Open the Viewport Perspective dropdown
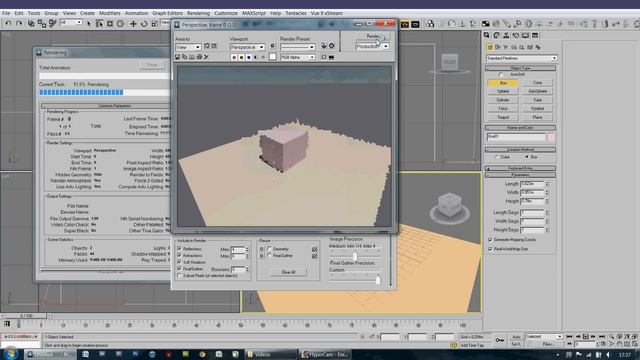This screenshot has height=360, width=640. (x=247, y=47)
